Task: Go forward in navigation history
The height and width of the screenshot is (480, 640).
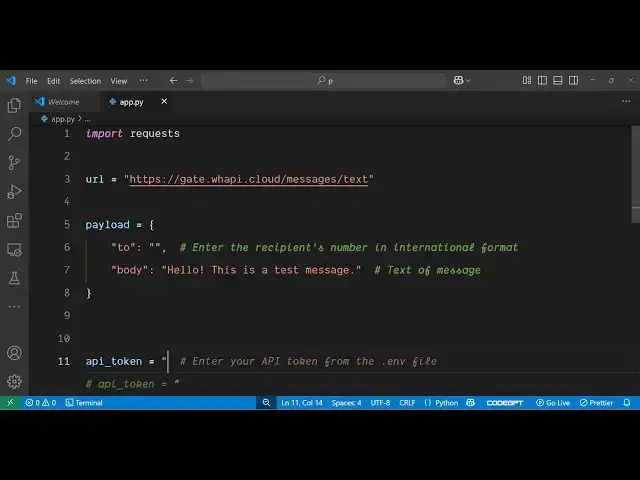Action: (190, 80)
